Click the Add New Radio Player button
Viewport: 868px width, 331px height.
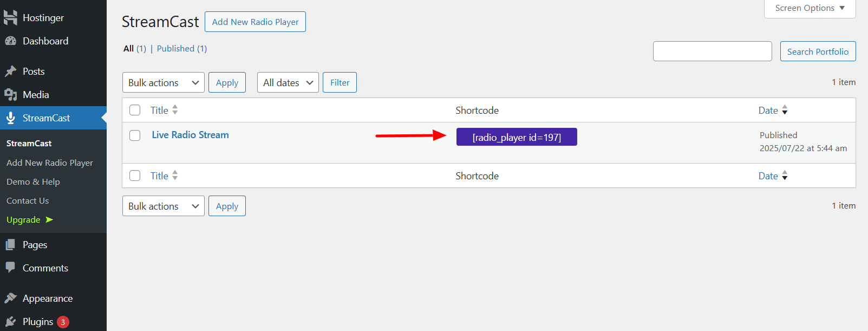255,22
